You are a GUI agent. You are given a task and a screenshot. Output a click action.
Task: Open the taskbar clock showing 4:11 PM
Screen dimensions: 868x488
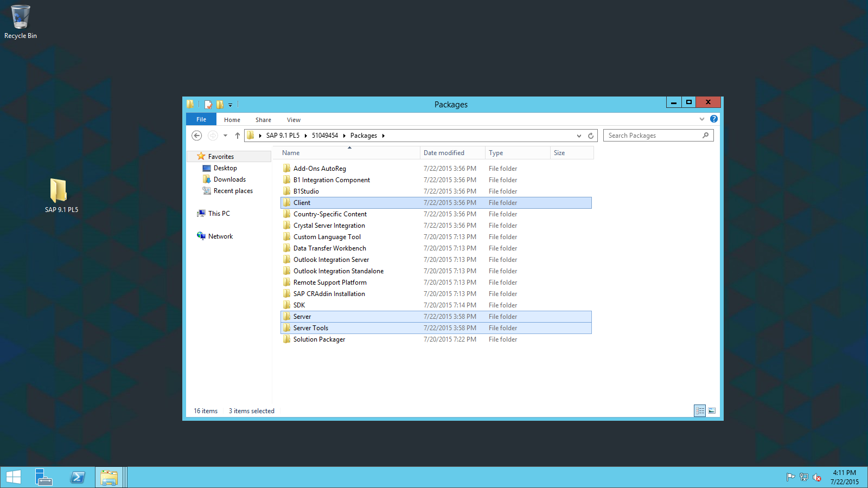tap(845, 477)
